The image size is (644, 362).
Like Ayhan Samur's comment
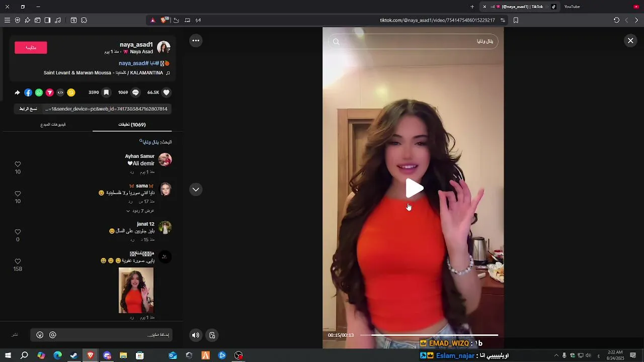point(18,164)
